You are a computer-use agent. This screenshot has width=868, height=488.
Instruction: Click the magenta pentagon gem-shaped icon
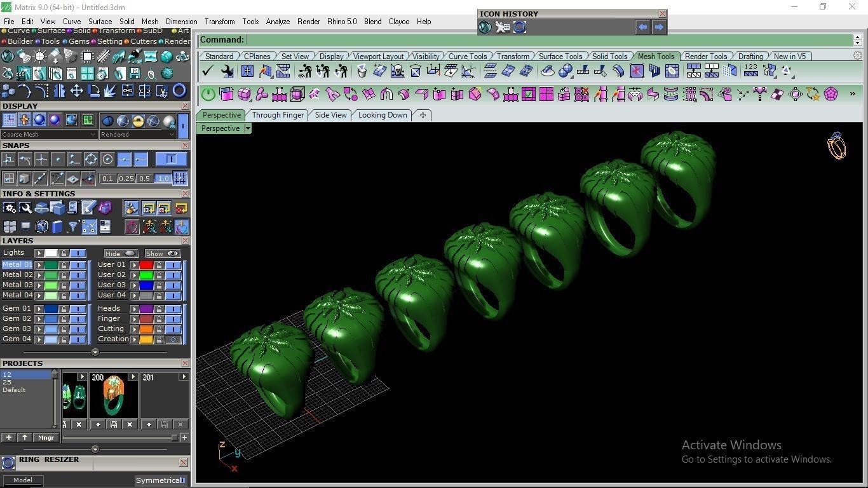(831, 94)
